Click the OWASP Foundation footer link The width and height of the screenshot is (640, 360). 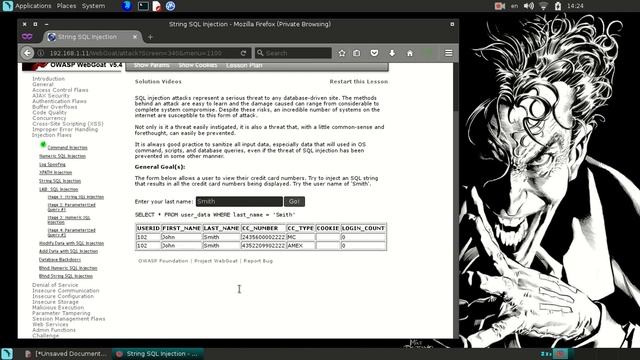coord(163,261)
